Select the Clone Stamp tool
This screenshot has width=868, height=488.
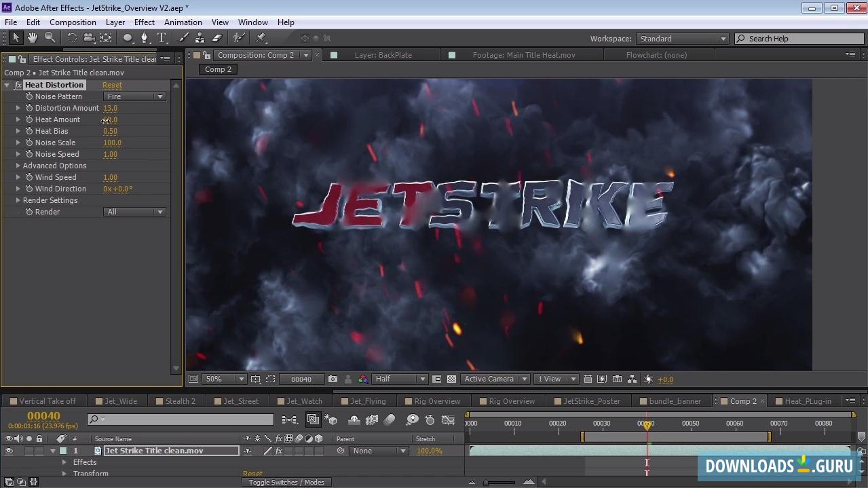click(200, 38)
